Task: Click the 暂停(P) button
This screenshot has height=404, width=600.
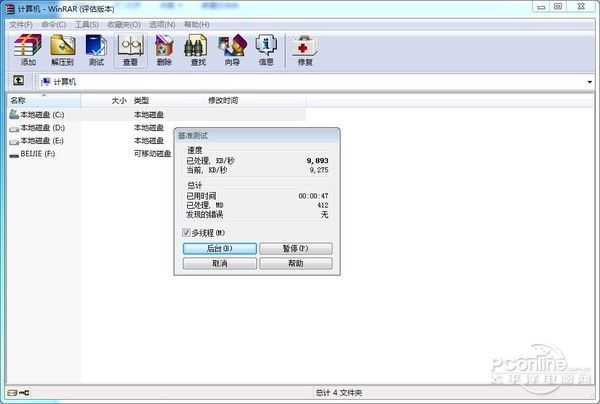Action: tap(296, 248)
